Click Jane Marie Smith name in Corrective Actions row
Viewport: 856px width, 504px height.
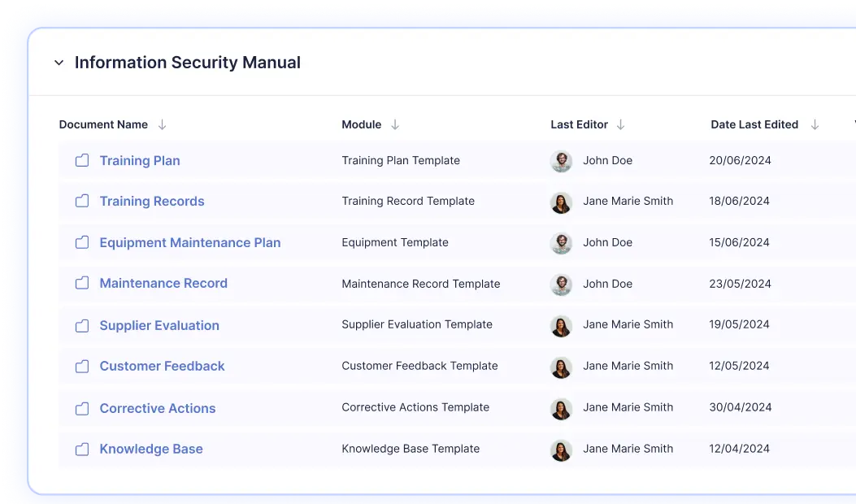(628, 407)
